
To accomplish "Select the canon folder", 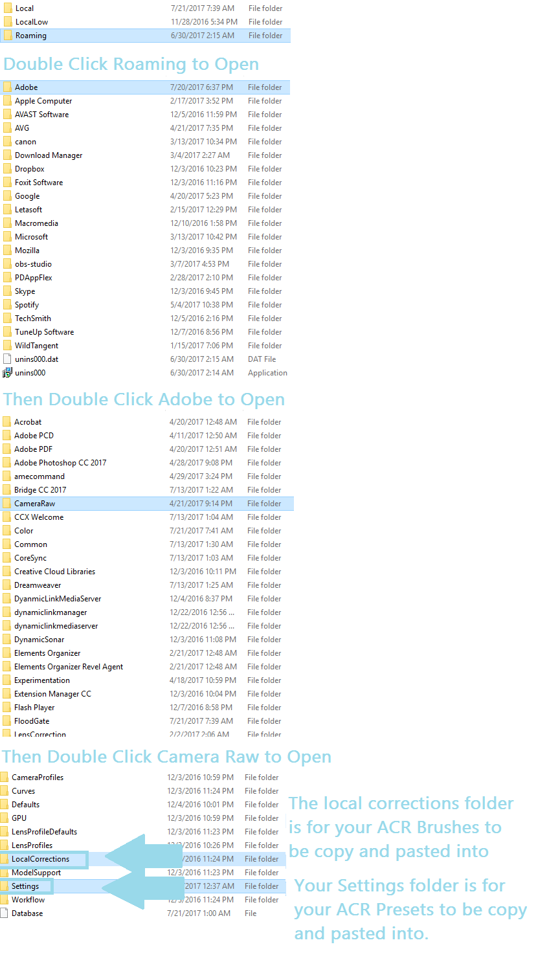I will tap(25, 142).
